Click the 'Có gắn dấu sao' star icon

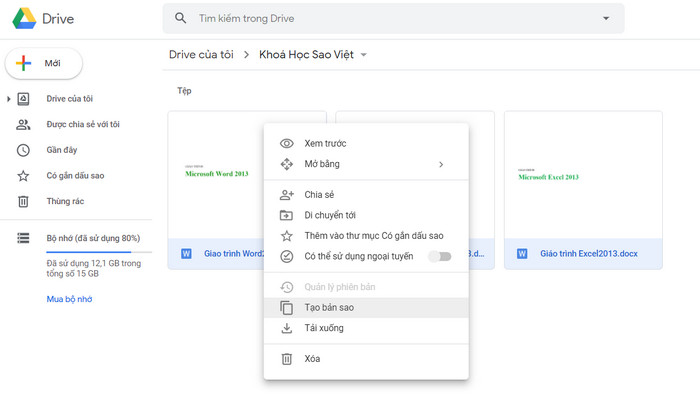[23, 176]
